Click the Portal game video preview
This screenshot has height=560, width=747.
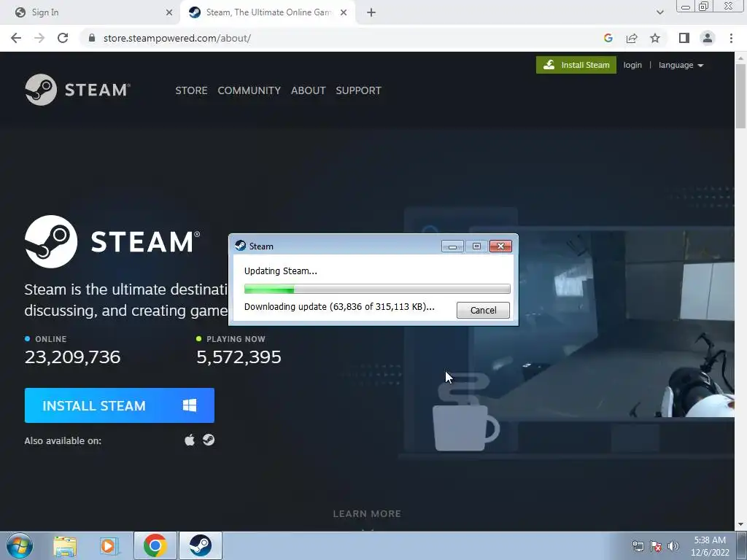602,323
